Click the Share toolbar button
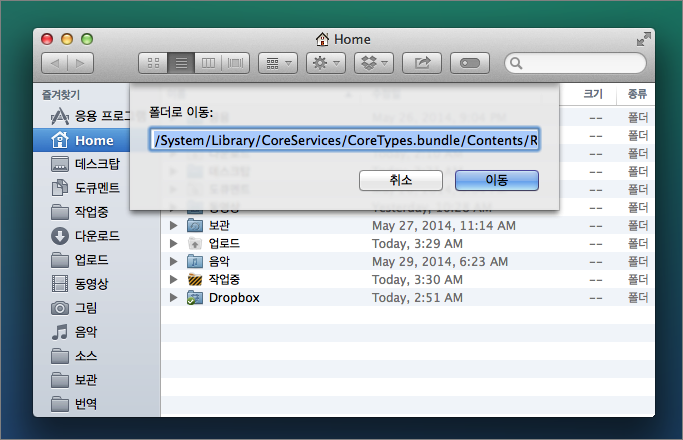This screenshot has height=440, width=683. click(x=422, y=64)
